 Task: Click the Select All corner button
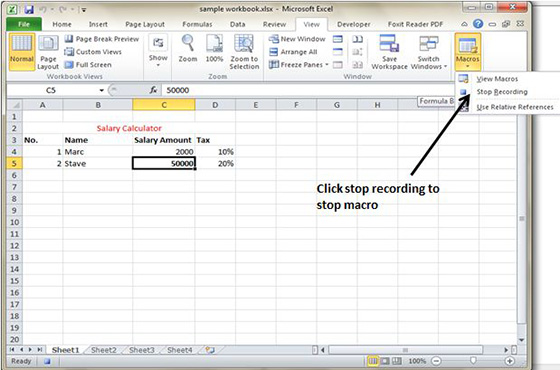click(x=15, y=105)
